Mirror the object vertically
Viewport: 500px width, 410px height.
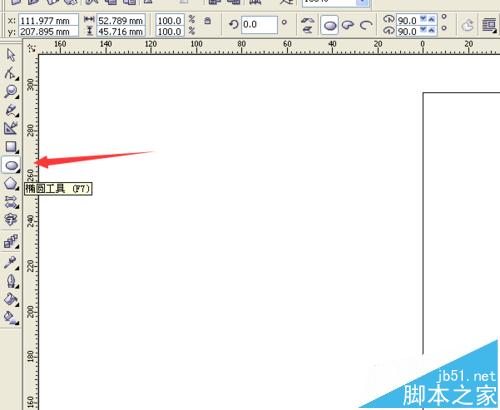click(x=307, y=29)
